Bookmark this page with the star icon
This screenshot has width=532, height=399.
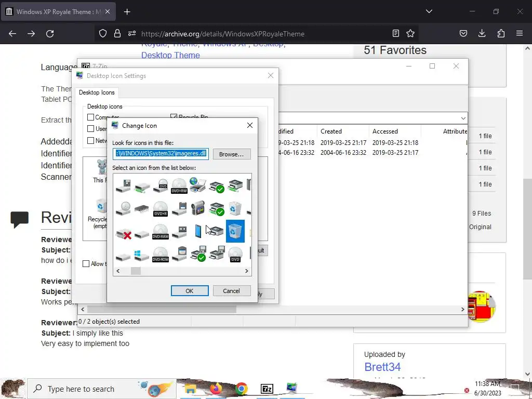pos(410,34)
